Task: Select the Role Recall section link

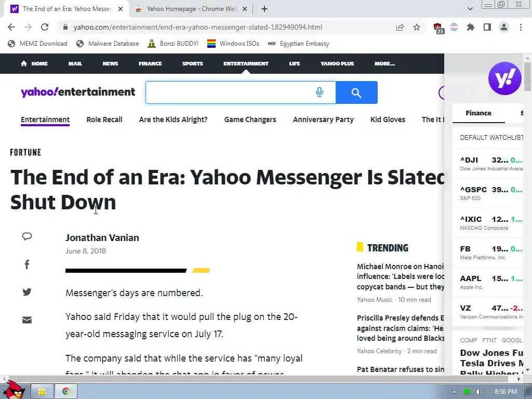Action: pos(104,119)
